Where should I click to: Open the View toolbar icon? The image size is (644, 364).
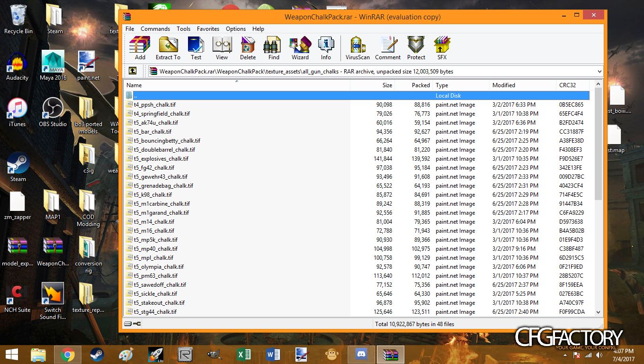(222, 48)
